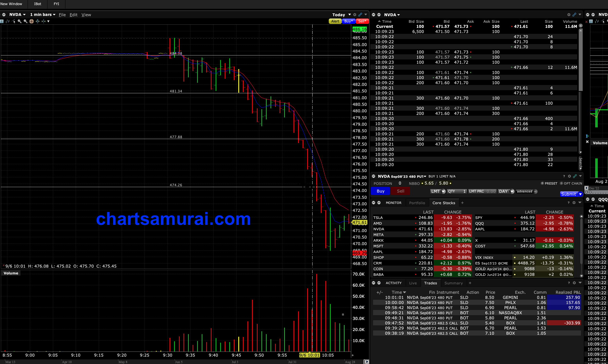
Task: Click the red Sell* chart button
Action: click(362, 21)
